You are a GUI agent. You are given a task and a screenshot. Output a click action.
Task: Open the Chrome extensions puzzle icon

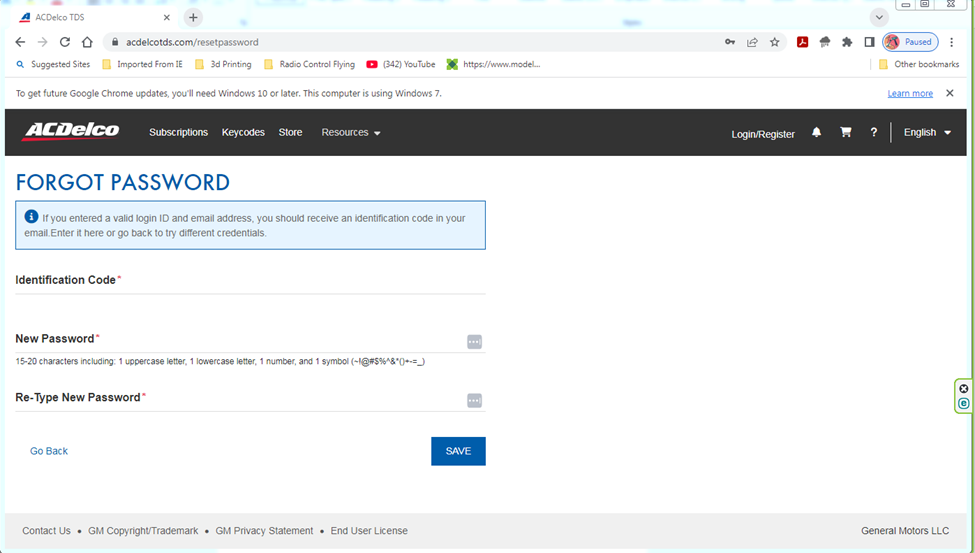(x=847, y=42)
